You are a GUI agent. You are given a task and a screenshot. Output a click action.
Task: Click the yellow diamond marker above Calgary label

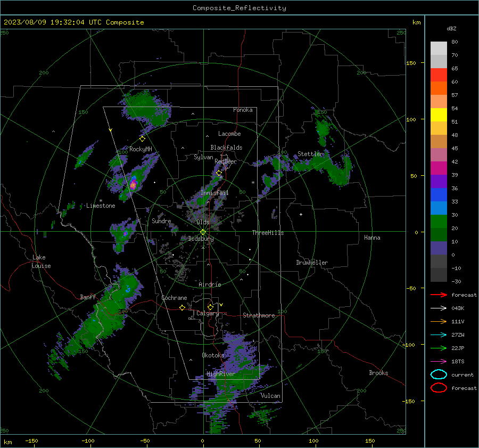click(x=210, y=307)
